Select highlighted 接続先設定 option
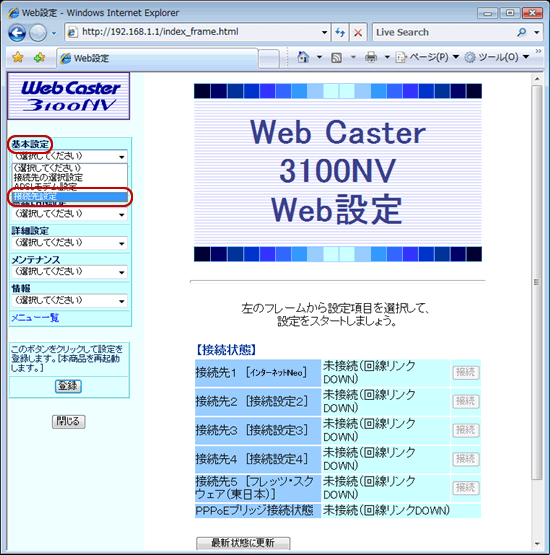This screenshot has height=555, width=550. (70, 197)
